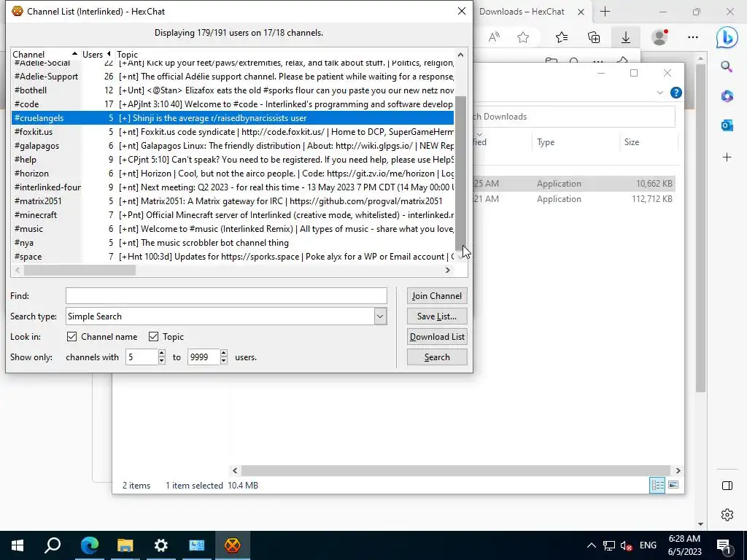Open Microsoft 365 sidebar icon
747x560 pixels.
pos(727,96)
